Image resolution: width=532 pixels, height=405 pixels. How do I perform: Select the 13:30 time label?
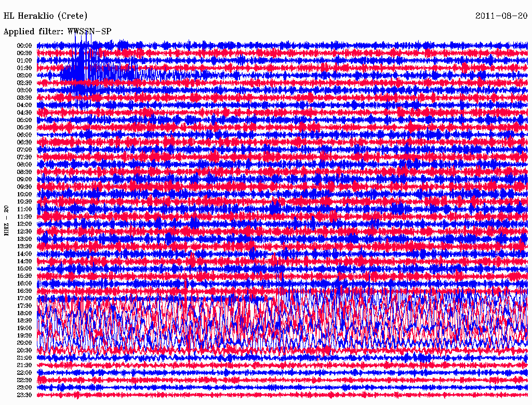[24, 246]
